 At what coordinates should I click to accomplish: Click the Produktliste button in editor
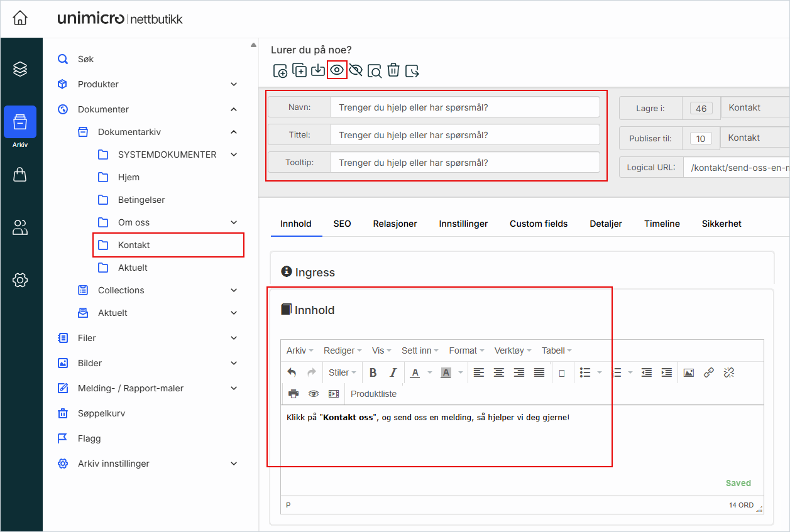(373, 394)
